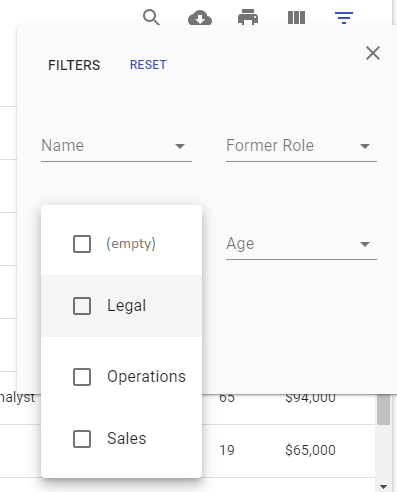Close the filters panel
The height and width of the screenshot is (492, 397).
tap(373, 53)
